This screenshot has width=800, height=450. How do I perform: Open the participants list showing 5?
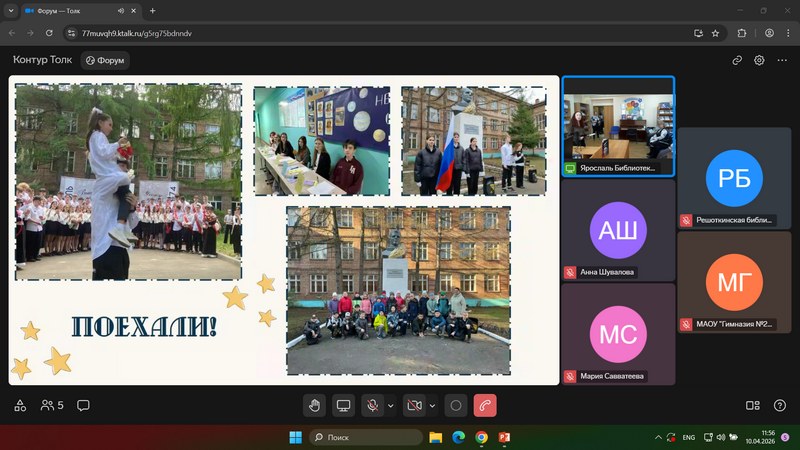(x=51, y=405)
